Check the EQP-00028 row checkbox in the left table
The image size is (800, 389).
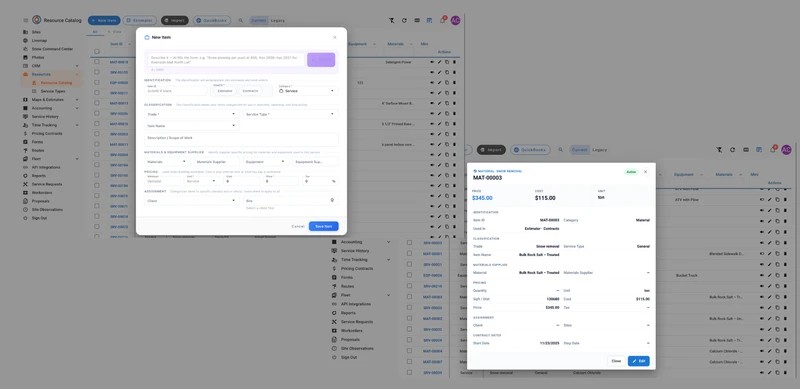pos(97,82)
